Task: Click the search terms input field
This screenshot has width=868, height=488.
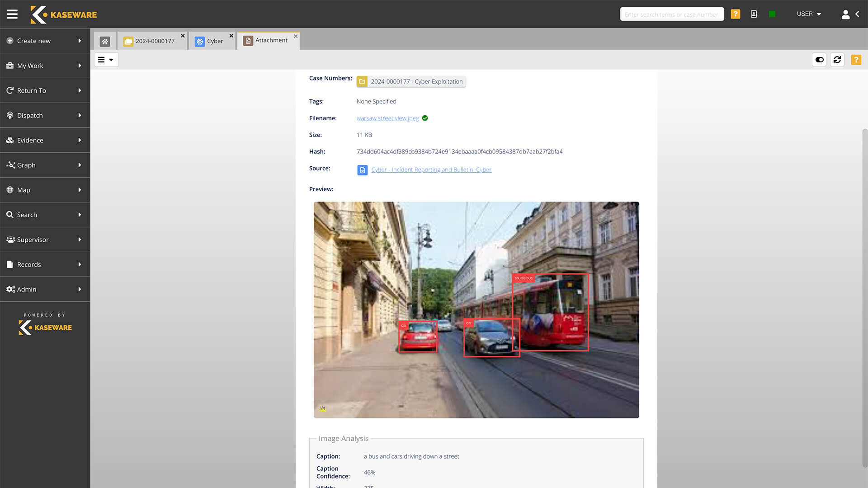Action: 672,14
